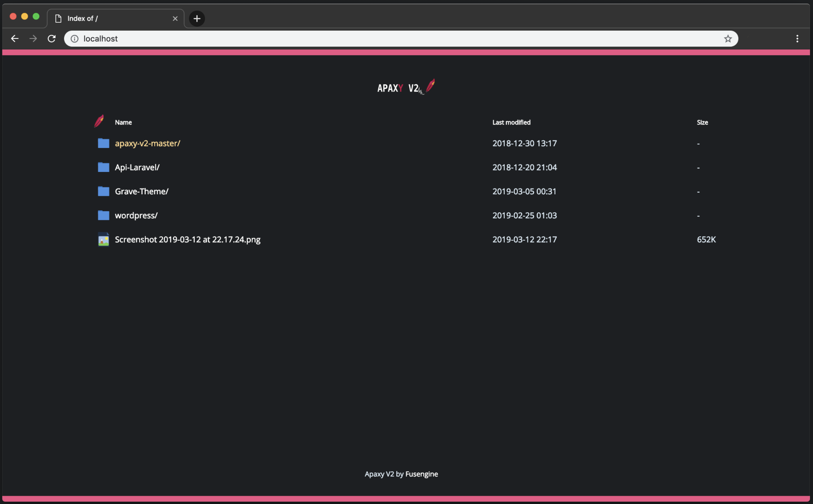813x504 pixels.
Task: Open a new browser tab
Action: coord(197,18)
